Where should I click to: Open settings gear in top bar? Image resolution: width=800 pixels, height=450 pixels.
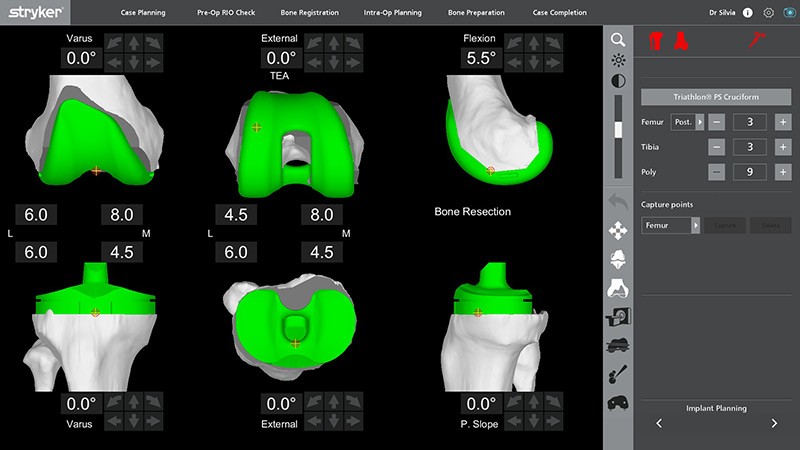[x=769, y=13]
